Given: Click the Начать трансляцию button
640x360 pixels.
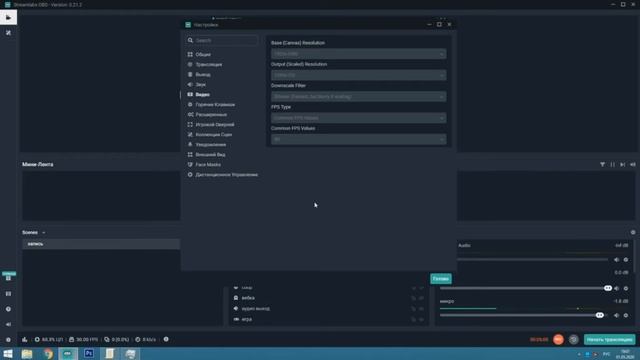Looking at the screenshot, I should 609,340.
